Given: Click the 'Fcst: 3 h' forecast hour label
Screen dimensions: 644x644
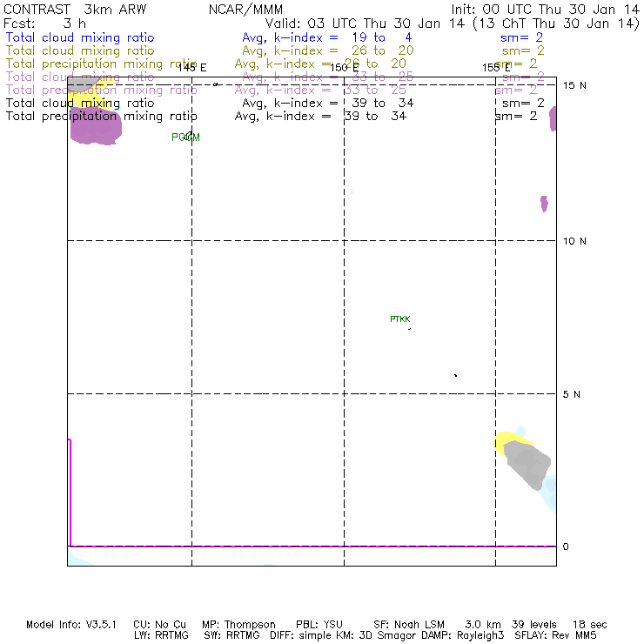Looking at the screenshot, I should (44, 23).
